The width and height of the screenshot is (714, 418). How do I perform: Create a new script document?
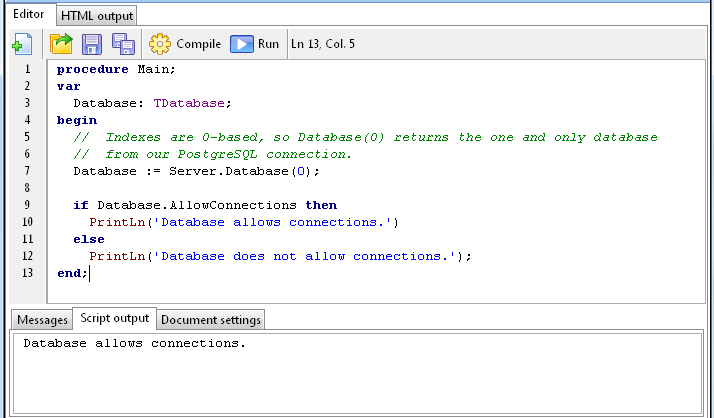coord(22,44)
